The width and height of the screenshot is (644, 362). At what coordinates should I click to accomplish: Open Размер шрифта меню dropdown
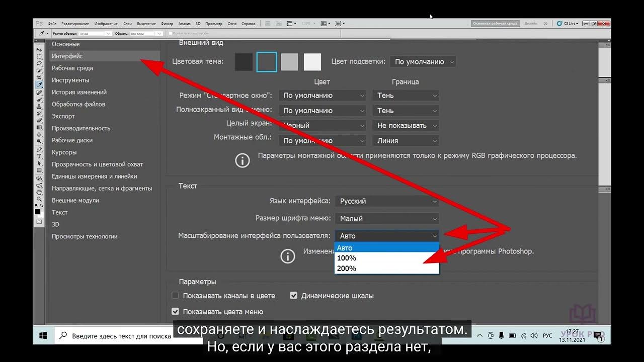pos(386,219)
